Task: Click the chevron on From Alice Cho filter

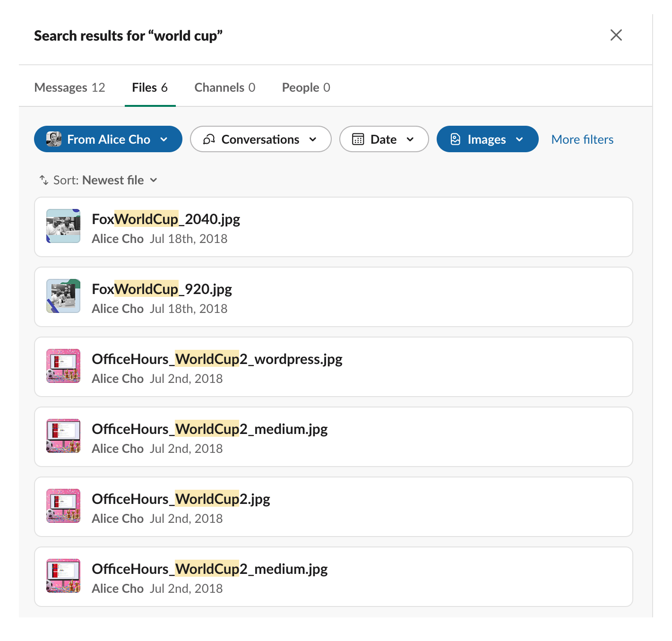Action: coord(164,139)
